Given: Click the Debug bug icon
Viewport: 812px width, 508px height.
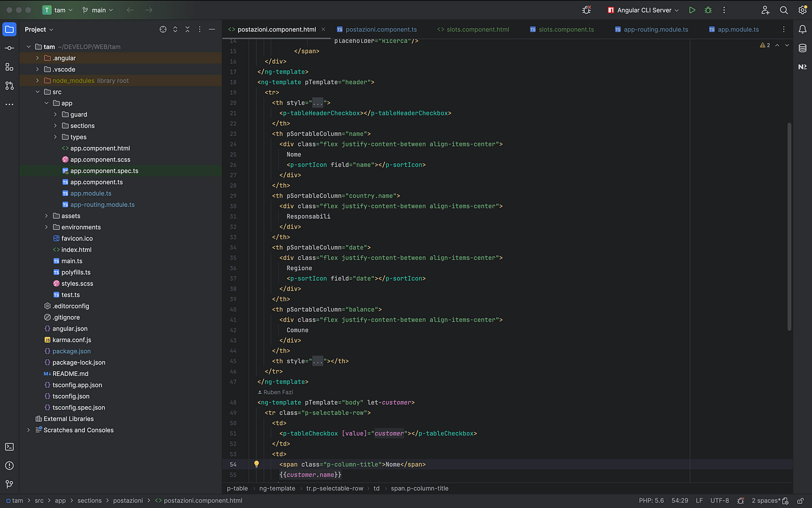Looking at the screenshot, I should (x=708, y=10).
